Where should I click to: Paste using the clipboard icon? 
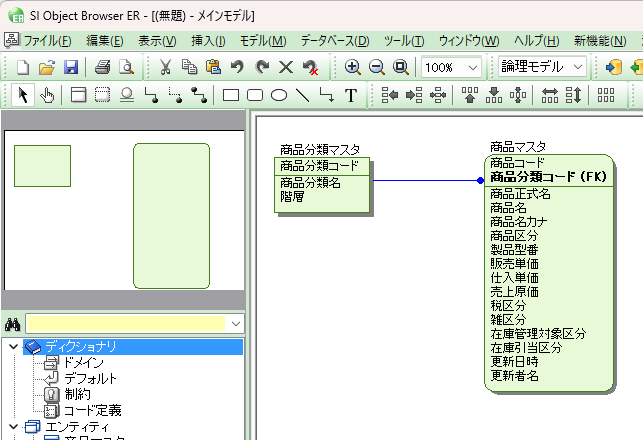213,67
